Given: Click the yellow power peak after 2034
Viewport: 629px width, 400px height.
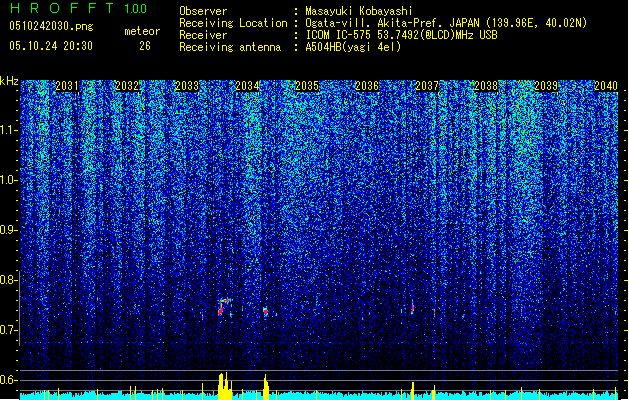Looking at the screenshot, I should click(x=266, y=387).
